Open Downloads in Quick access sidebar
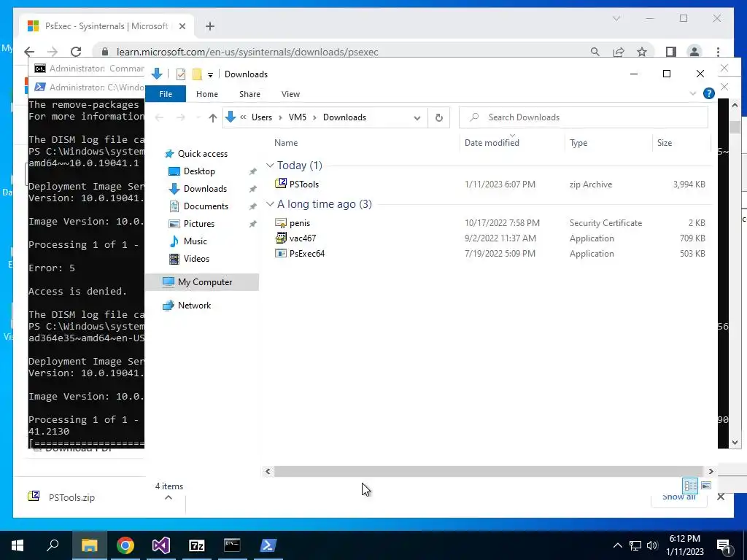The height and width of the screenshot is (560, 747). pos(205,189)
